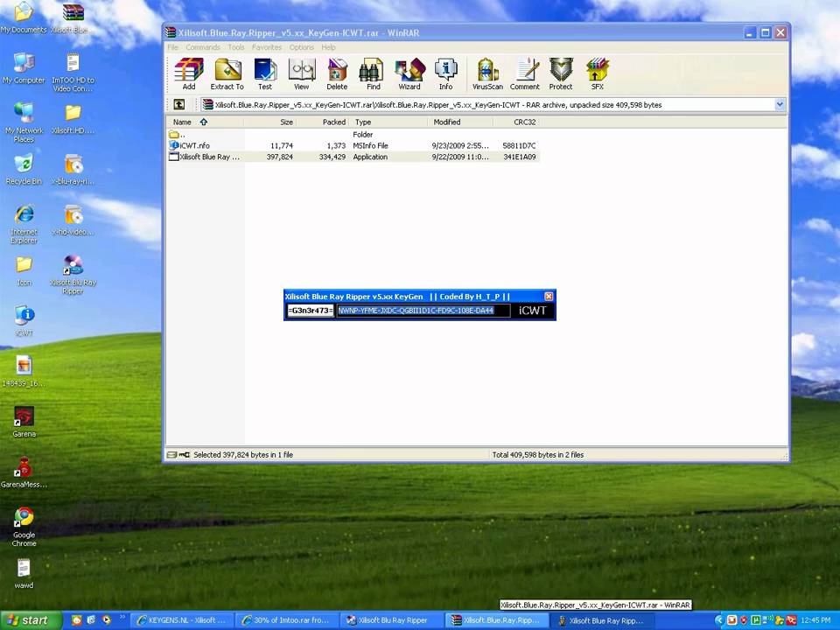The height and width of the screenshot is (630, 840).
Task: Expand the archive path dropdown arrow
Action: pyautogui.click(x=780, y=105)
